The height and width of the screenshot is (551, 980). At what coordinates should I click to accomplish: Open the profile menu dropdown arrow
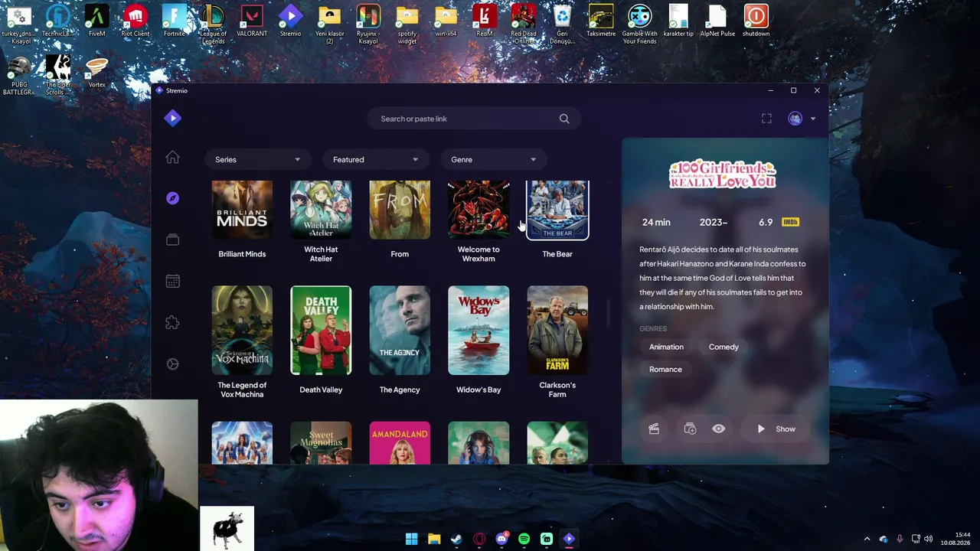pos(813,119)
